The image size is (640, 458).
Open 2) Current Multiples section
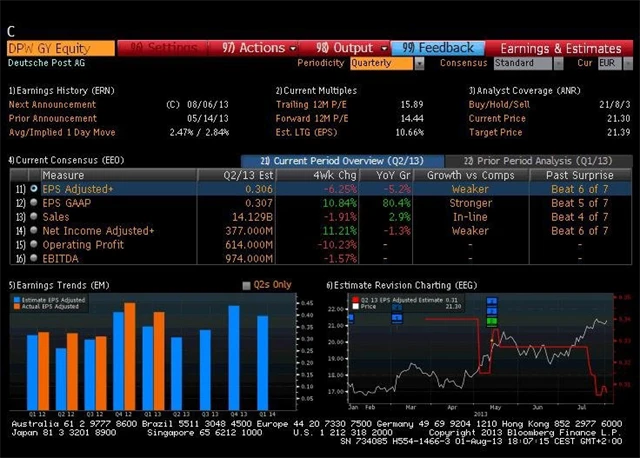pyautogui.click(x=316, y=91)
